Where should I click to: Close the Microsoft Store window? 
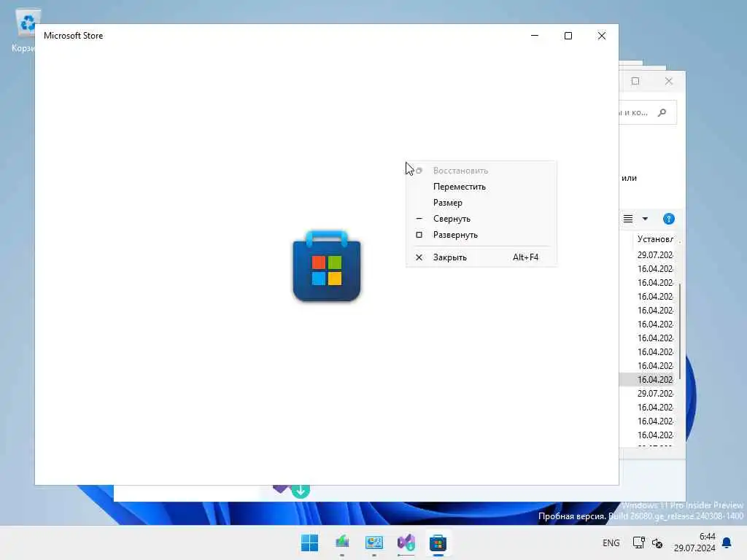(602, 36)
